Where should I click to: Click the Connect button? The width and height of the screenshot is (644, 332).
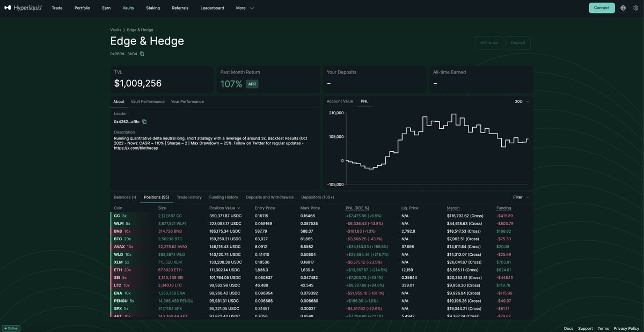click(x=602, y=8)
